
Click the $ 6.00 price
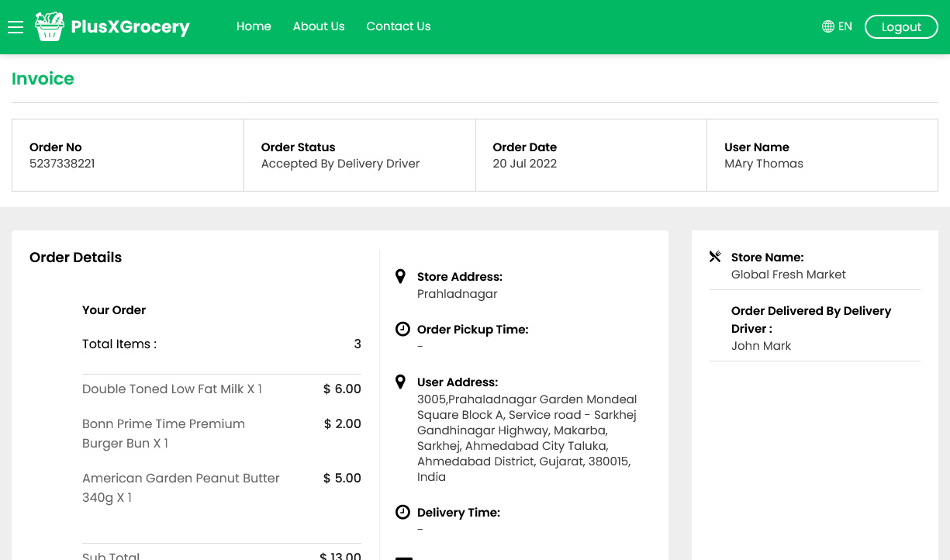click(342, 389)
